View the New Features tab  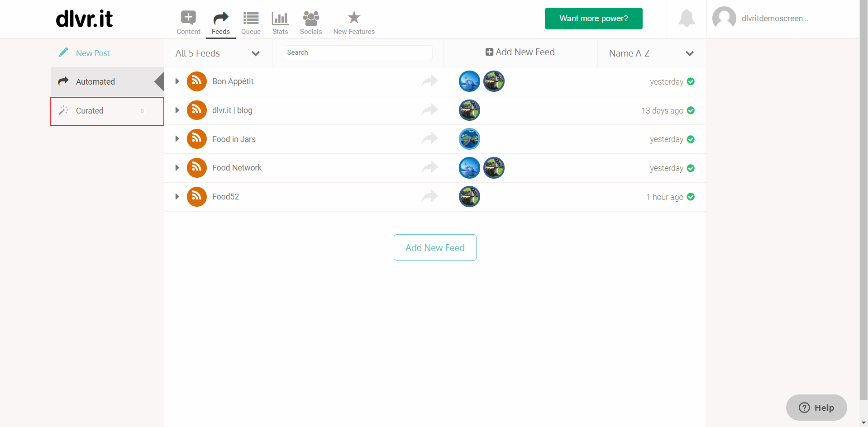pos(354,23)
